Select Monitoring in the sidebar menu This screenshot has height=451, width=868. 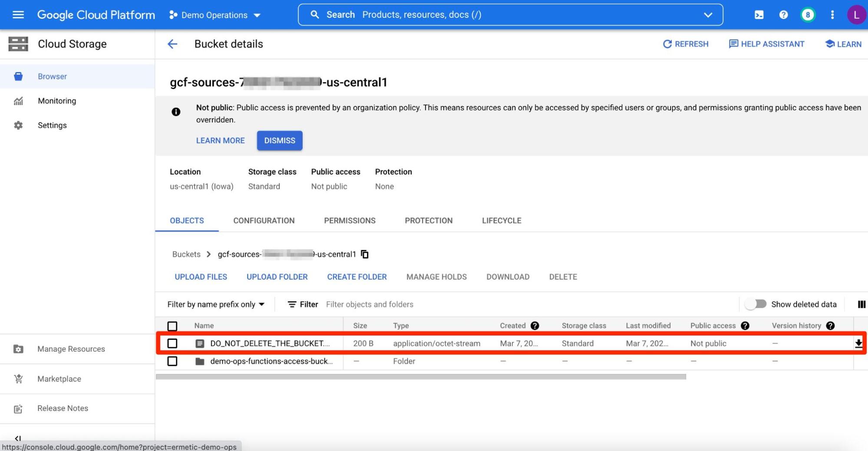click(x=77, y=101)
